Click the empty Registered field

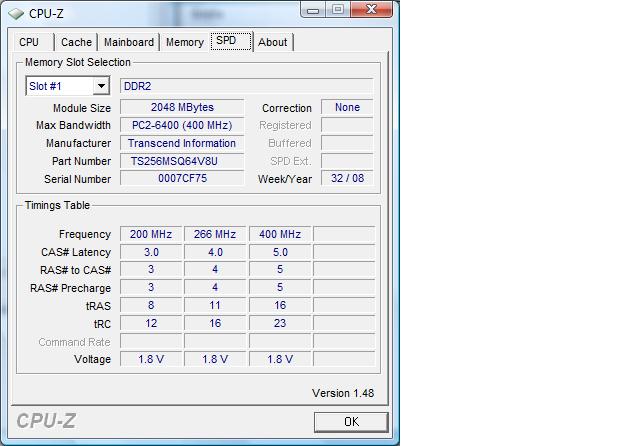347,125
